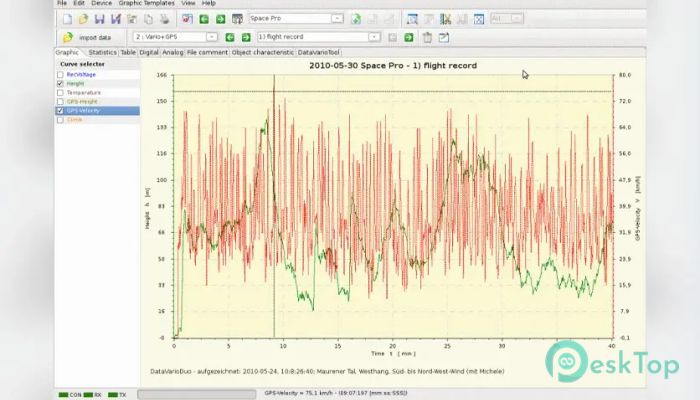Open the Edit menu
Image resolution: width=700 pixels, height=400 pixels.
pos(79,3)
